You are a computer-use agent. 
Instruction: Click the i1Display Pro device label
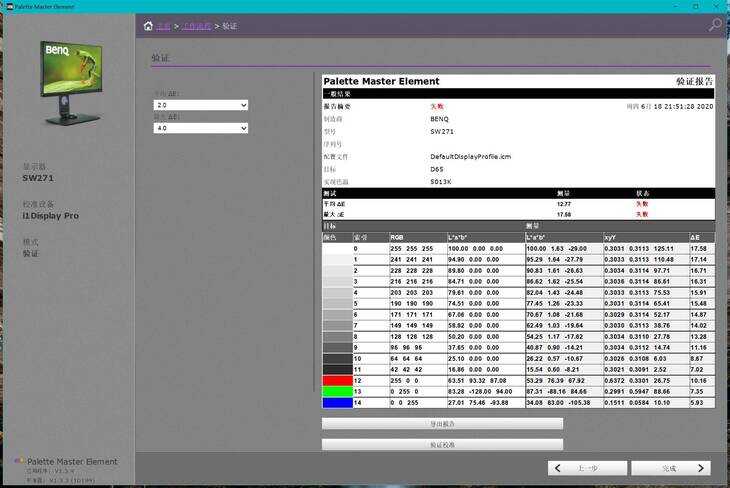(x=51, y=216)
